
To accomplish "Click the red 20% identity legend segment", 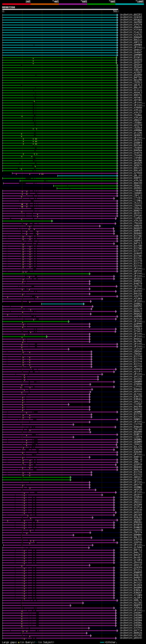I will click(16, 4).
